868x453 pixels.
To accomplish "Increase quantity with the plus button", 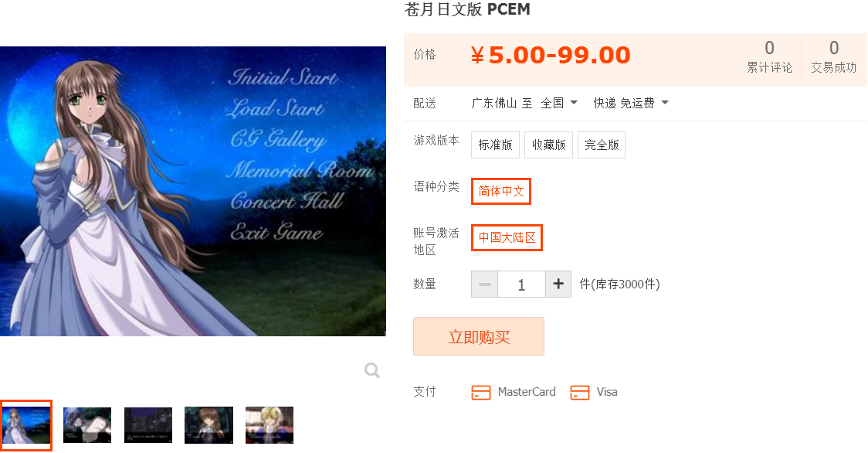I will point(558,284).
